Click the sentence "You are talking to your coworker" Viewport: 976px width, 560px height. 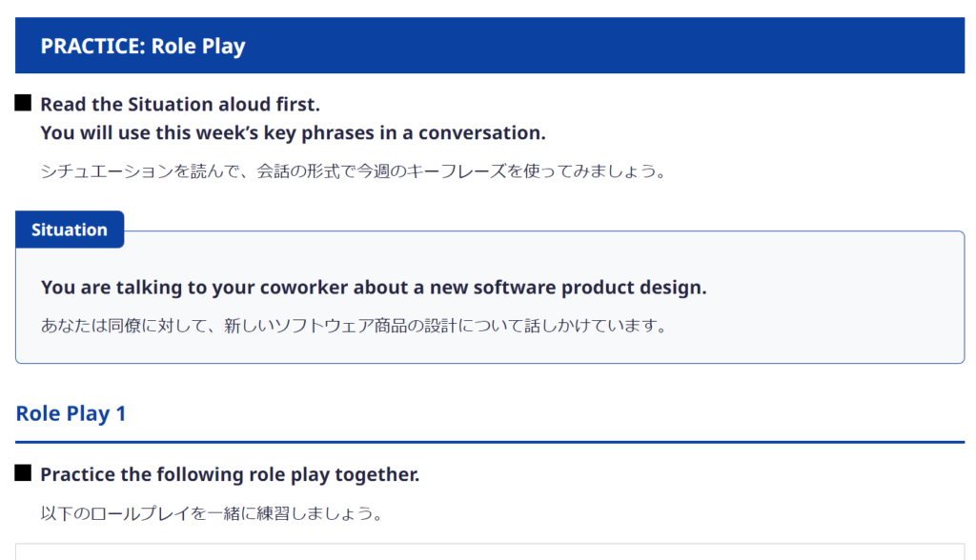[374, 288]
